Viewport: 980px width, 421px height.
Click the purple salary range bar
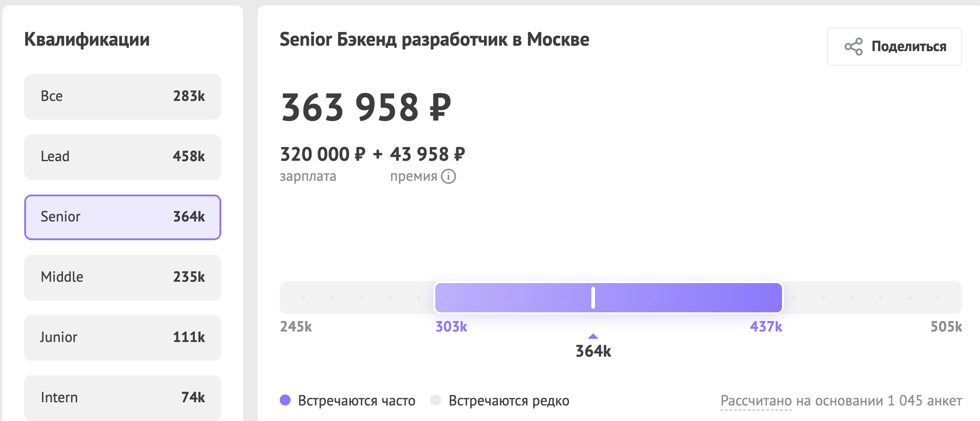[609, 298]
